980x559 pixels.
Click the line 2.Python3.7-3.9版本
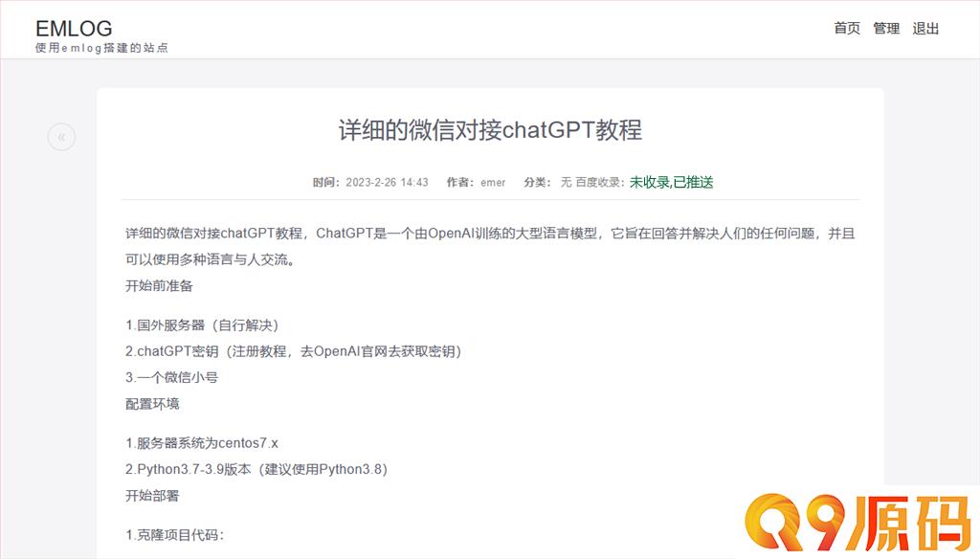256,470
